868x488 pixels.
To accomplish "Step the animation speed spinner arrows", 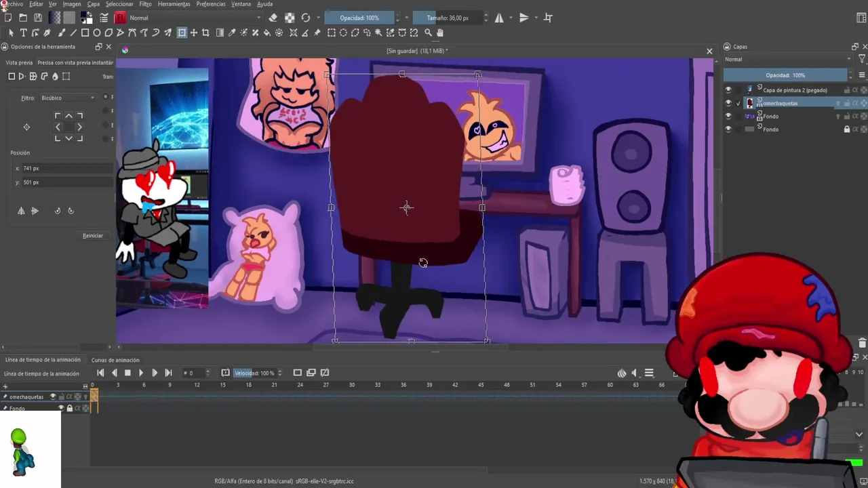I will pyautogui.click(x=279, y=373).
